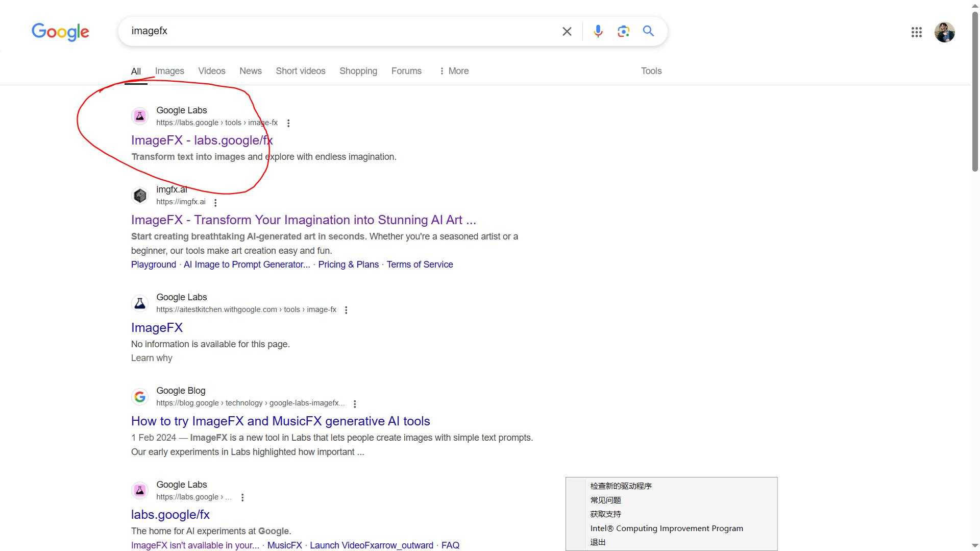The width and height of the screenshot is (980, 551).
Task: Open more options for Google Blog result
Action: click(355, 404)
